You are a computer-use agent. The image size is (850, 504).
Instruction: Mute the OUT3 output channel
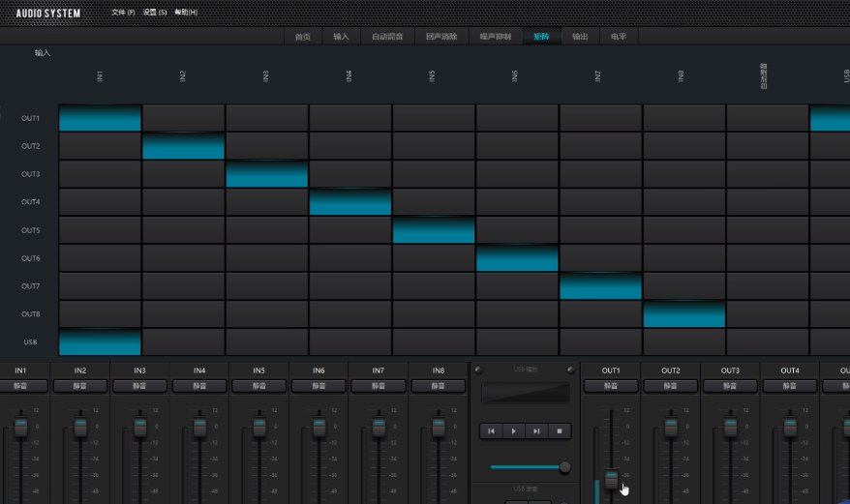[730, 386]
